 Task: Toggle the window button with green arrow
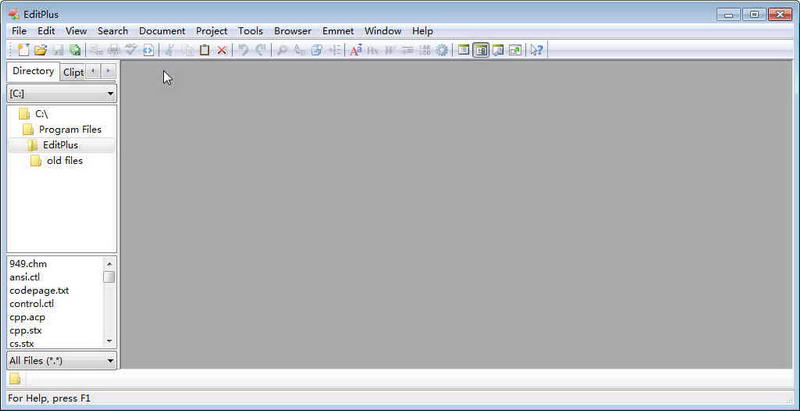pyautogui.click(x=515, y=50)
